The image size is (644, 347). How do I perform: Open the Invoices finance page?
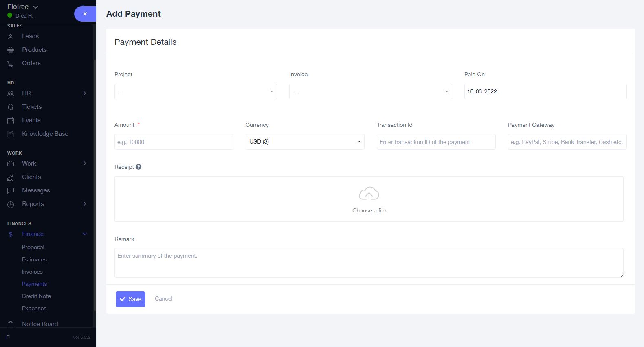(x=32, y=272)
